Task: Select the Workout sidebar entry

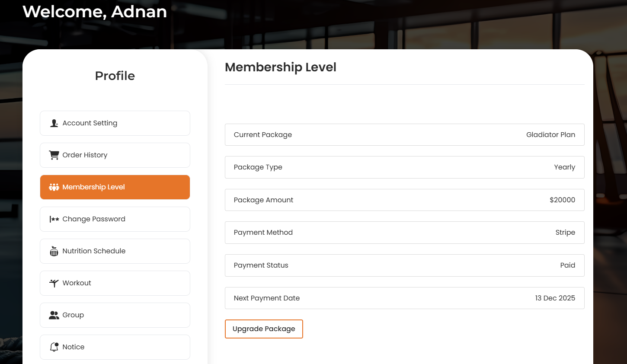Action: (x=115, y=283)
